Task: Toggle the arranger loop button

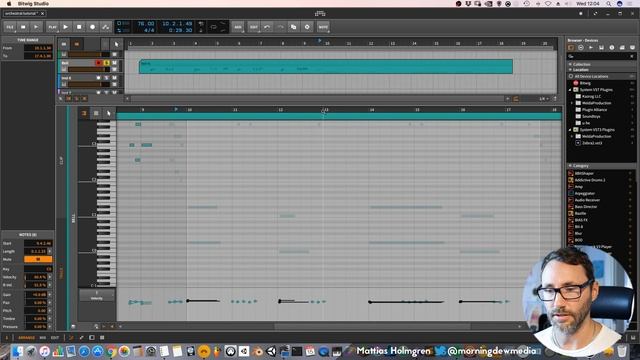Action: tap(213, 27)
